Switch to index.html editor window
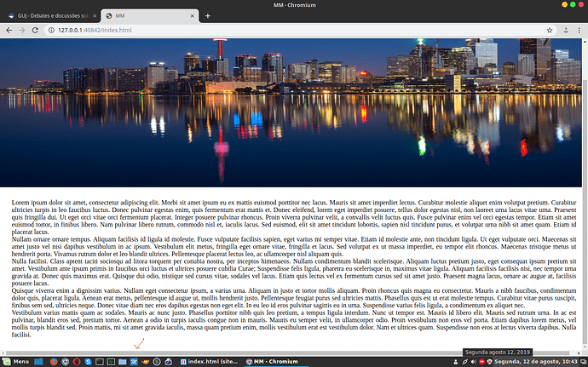This screenshot has height=367, width=588. pos(210,362)
